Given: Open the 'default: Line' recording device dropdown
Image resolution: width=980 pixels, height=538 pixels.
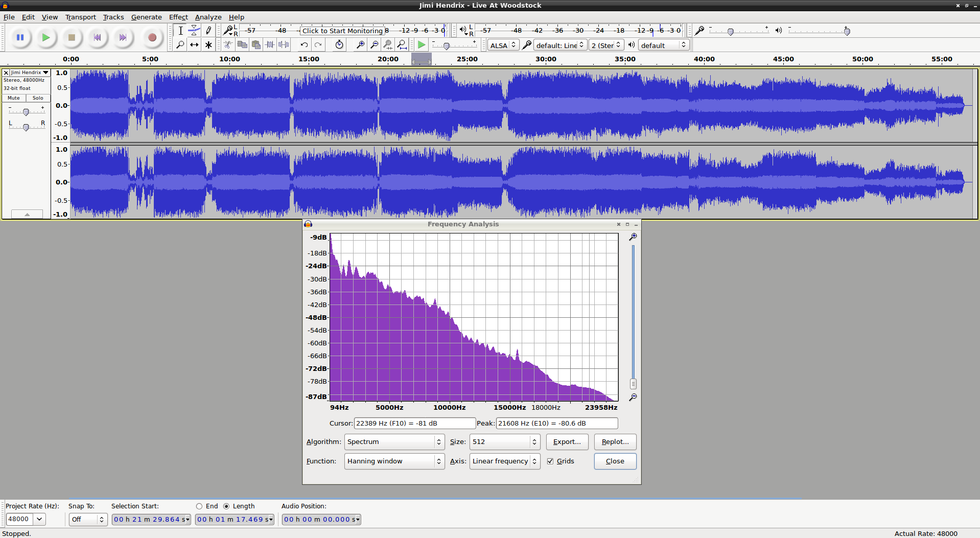Looking at the screenshot, I should click(560, 45).
